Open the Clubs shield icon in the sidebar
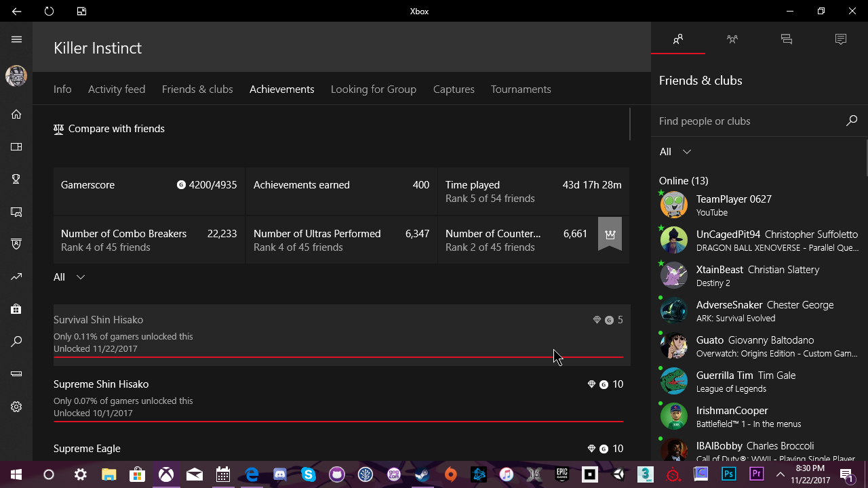Screen dimensions: 868x488 (x=16, y=244)
